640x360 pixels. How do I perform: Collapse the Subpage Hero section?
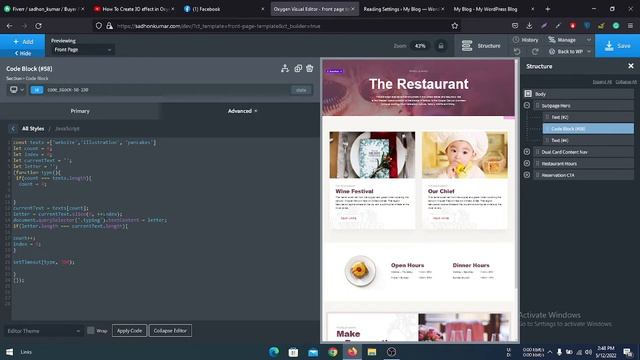527,105
